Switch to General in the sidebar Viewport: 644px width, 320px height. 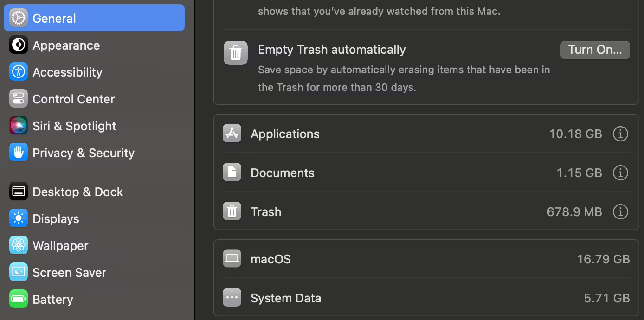tap(54, 18)
